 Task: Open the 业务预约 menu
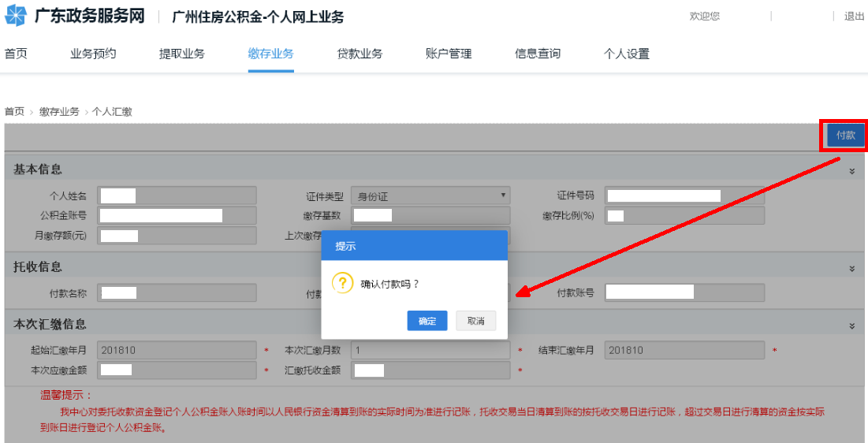coord(93,54)
